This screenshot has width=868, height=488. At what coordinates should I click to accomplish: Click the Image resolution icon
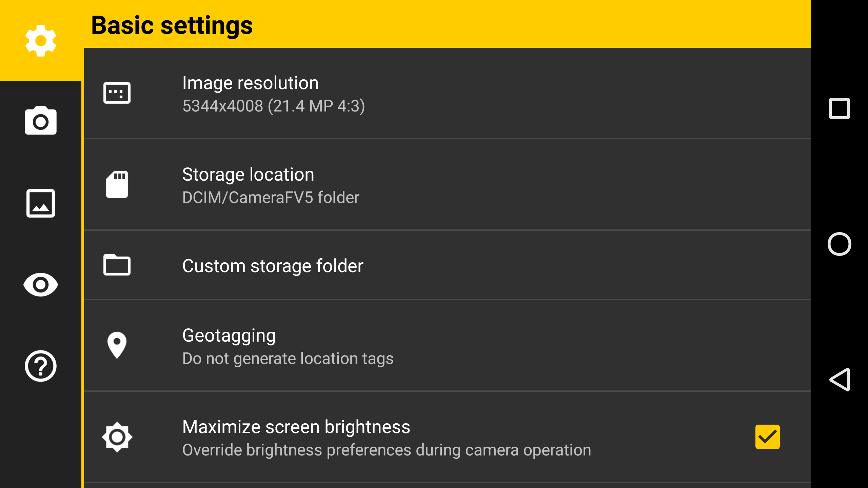117,93
